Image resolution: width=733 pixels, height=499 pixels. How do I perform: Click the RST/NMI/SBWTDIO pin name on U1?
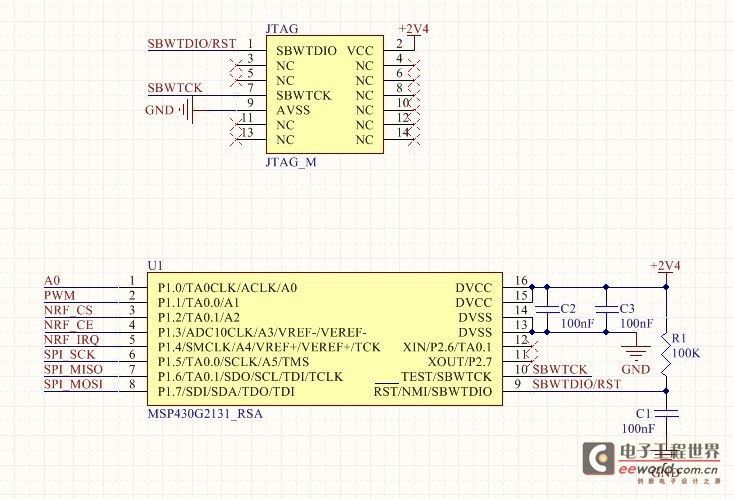point(433,391)
